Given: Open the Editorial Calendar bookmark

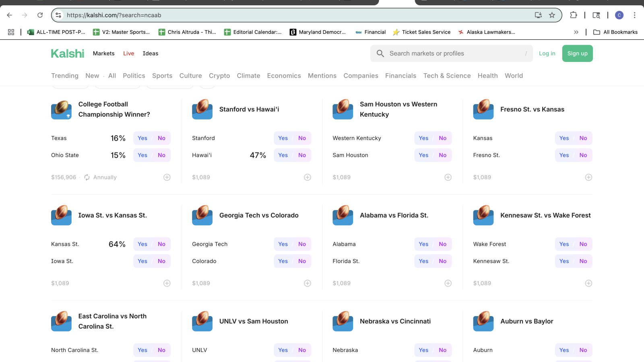Looking at the screenshot, I should pyautogui.click(x=253, y=32).
